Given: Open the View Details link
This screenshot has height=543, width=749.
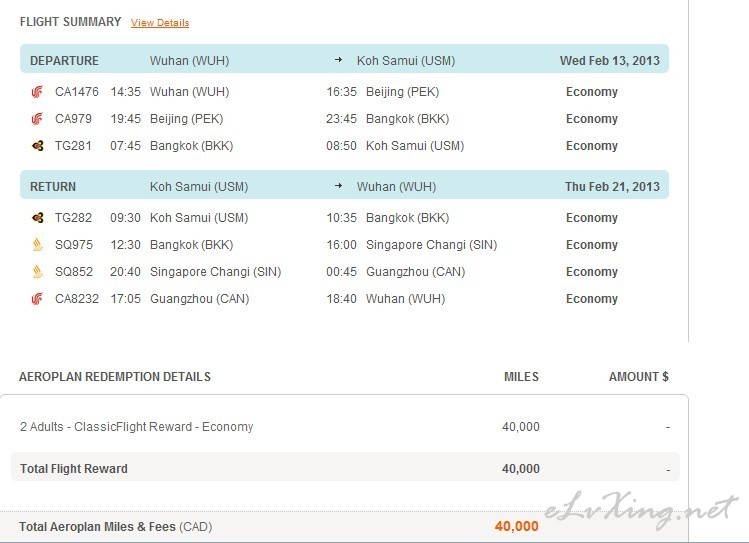Looking at the screenshot, I should point(160,22).
